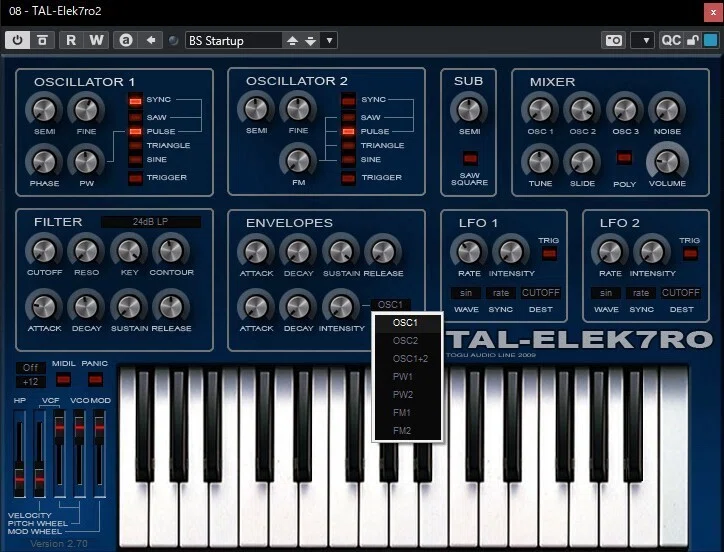Open the LFO 1 'rate' SYNC selector

[501, 293]
